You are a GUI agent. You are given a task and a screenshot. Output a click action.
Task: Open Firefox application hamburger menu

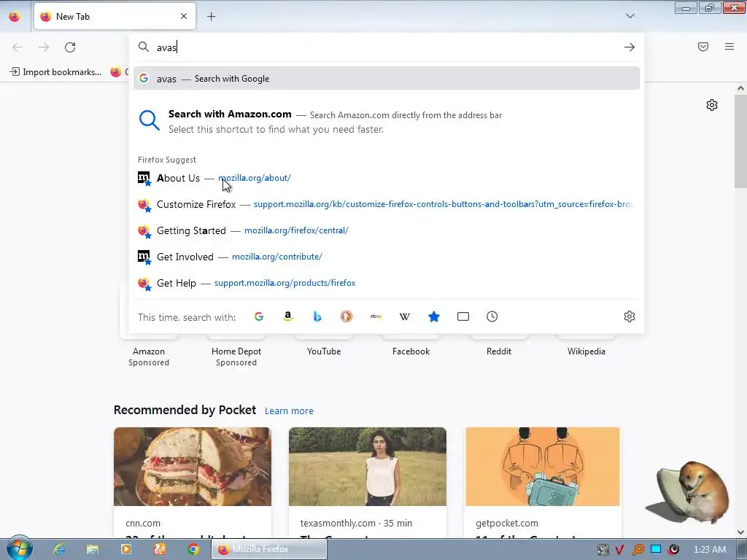[729, 47]
